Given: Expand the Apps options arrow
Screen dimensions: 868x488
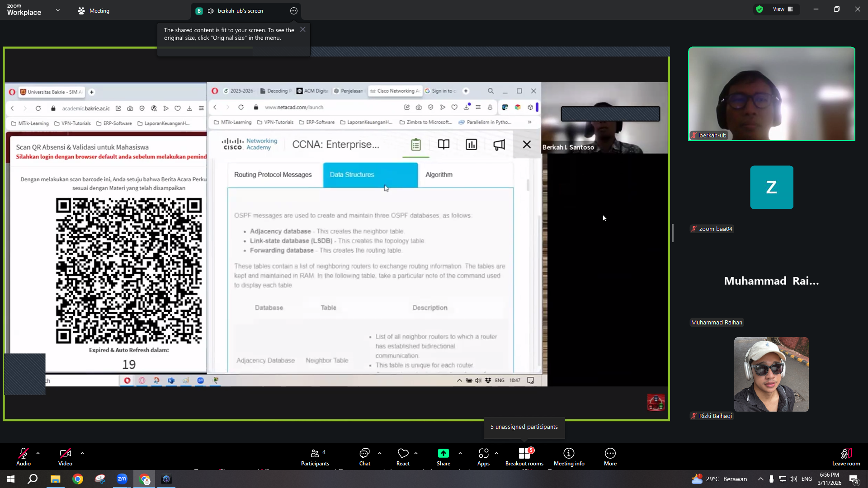Looking at the screenshot, I should [496, 453].
